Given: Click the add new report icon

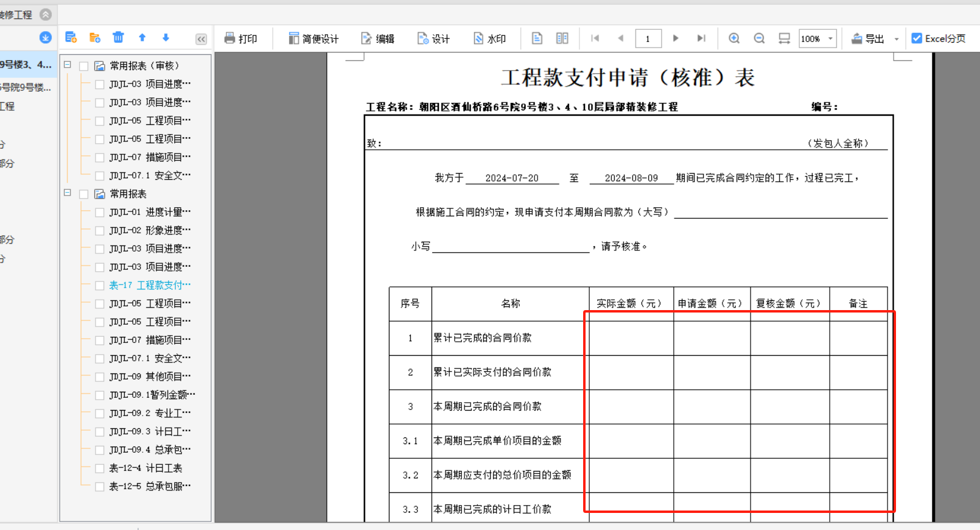Looking at the screenshot, I should click(71, 38).
